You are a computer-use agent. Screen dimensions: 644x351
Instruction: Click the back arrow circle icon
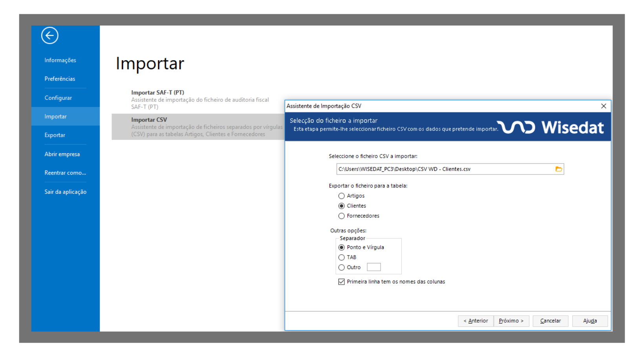50,36
